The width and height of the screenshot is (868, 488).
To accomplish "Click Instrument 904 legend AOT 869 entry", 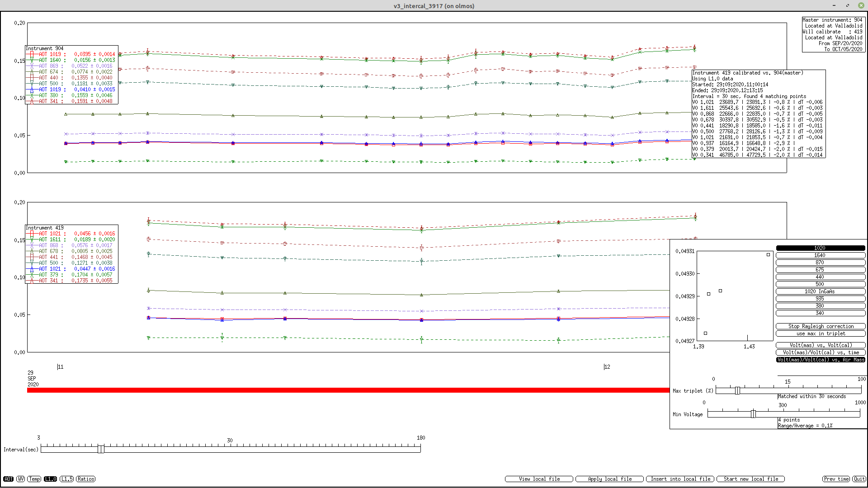I will click(x=71, y=66).
